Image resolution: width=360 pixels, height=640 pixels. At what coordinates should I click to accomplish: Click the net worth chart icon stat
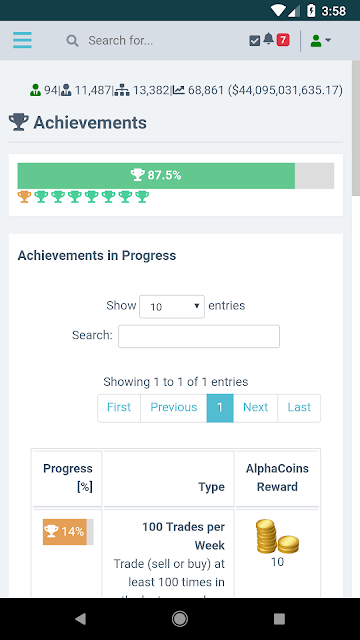(178, 90)
